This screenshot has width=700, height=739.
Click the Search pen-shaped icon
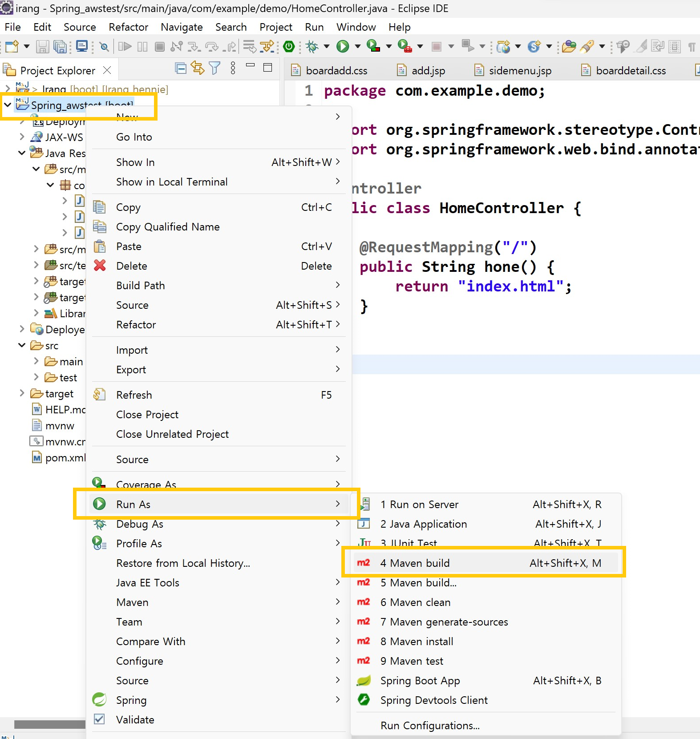tap(587, 46)
